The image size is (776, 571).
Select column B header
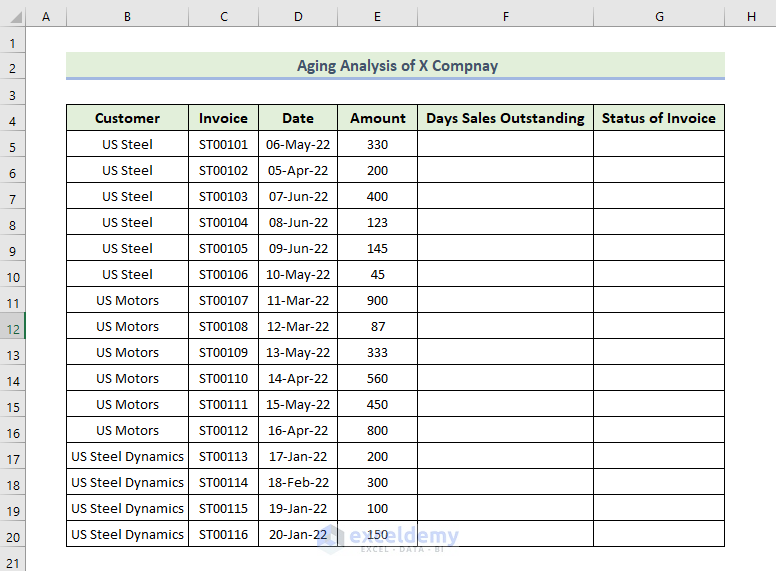[127, 18]
